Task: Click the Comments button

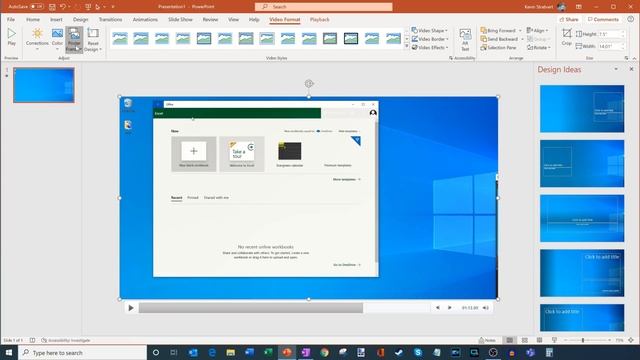Action: [603, 19]
